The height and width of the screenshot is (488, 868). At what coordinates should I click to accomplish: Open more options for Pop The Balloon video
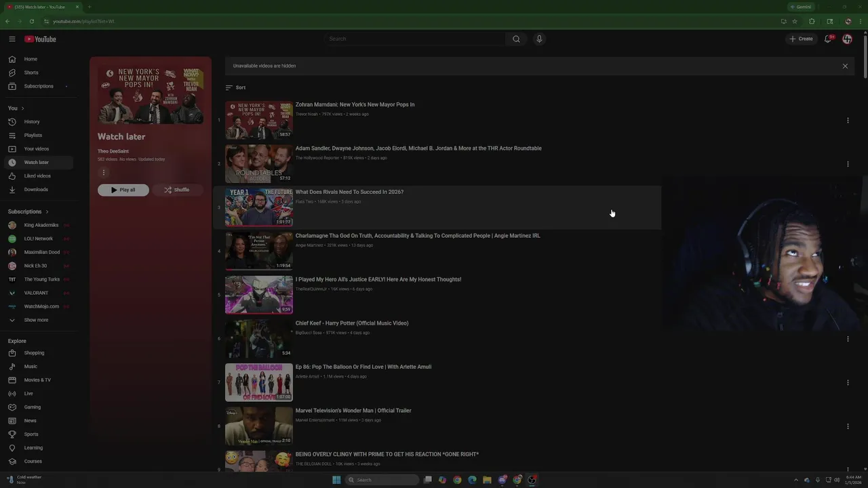pyautogui.click(x=848, y=382)
